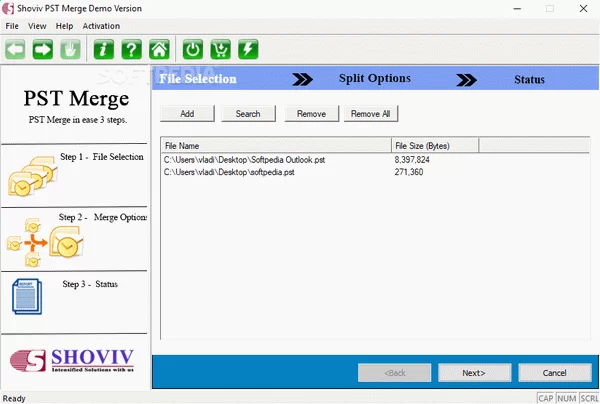Select the softpedia.pst file row
600x404 pixels.
point(375,172)
